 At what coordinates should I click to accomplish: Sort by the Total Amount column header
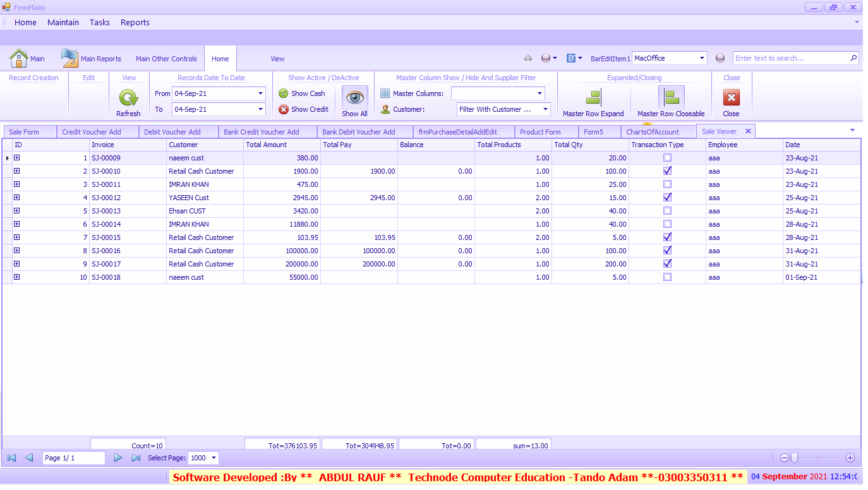(282, 145)
